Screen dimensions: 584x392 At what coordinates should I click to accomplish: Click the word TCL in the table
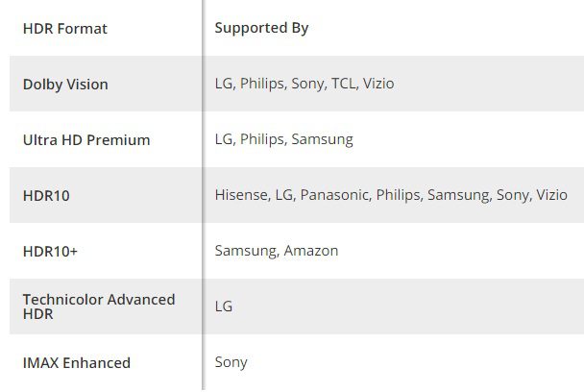pos(342,84)
